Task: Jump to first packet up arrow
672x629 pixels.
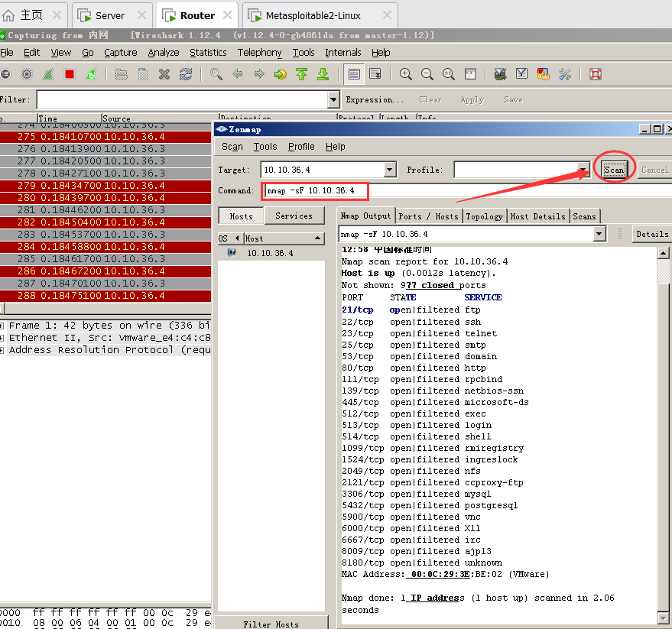Action: [302, 74]
